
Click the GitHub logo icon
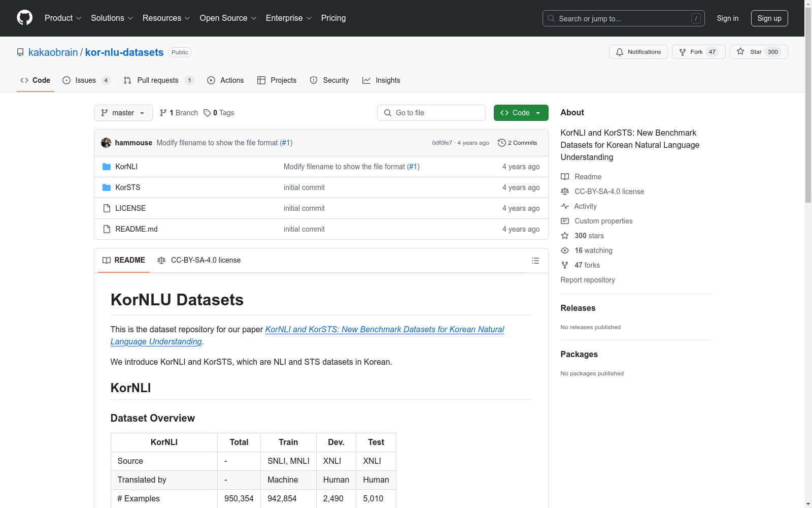(x=24, y=18)
